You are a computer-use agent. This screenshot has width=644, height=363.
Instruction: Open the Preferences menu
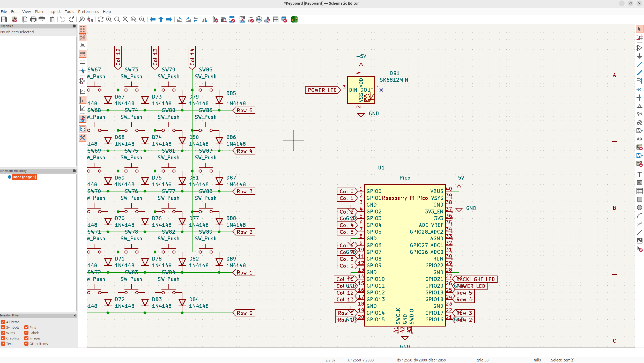point(88,11)
